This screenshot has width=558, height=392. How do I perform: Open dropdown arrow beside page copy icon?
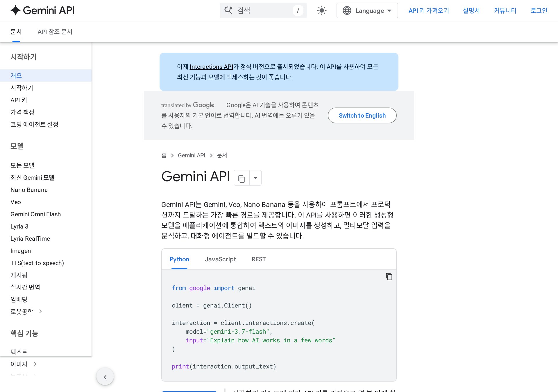(255, 178)
